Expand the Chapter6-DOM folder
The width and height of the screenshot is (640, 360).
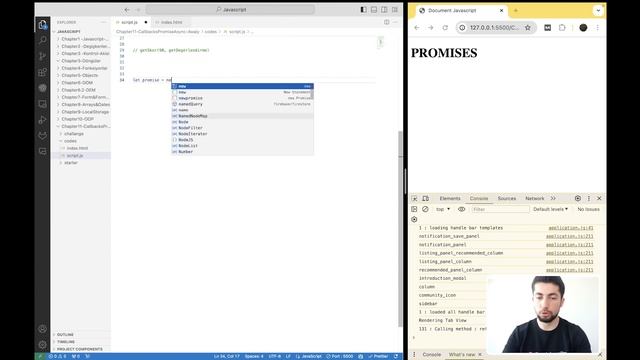82,83
